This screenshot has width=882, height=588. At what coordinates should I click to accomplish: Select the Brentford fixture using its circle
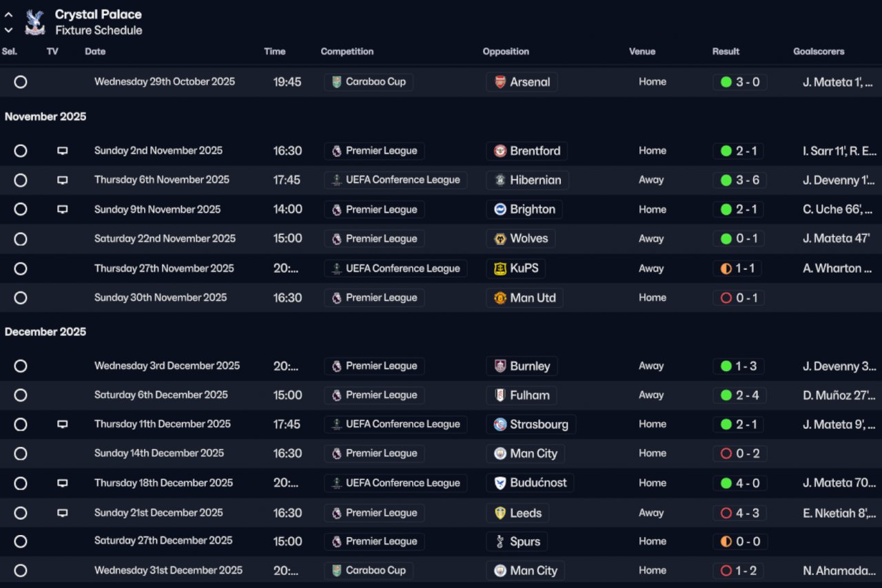point(21,151)
